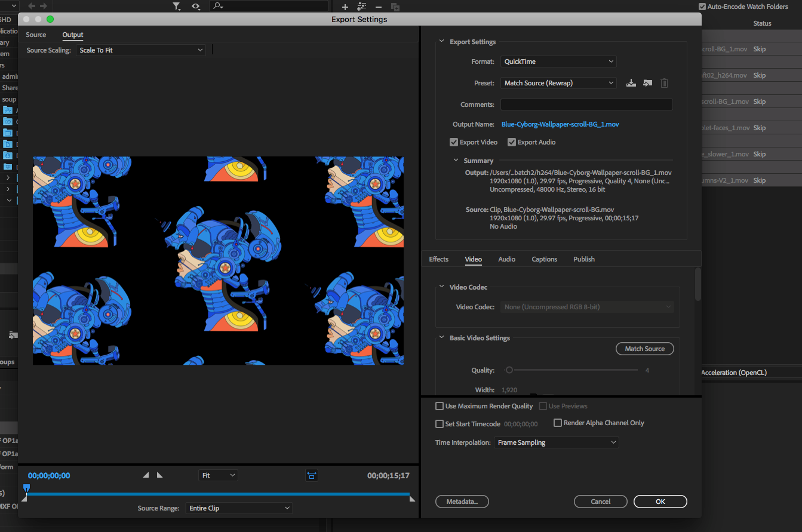Screen dimensions: 802x532
Task: Click the filter funnel icon in top toolbar
Action: (177, 7)
